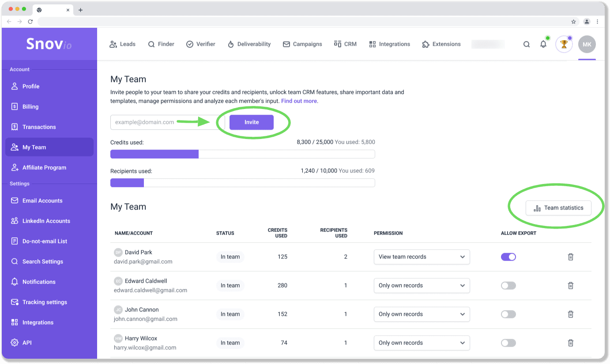Open the Team statistics button
Screen dimensions: 610x364
click(x=558, y=208)
